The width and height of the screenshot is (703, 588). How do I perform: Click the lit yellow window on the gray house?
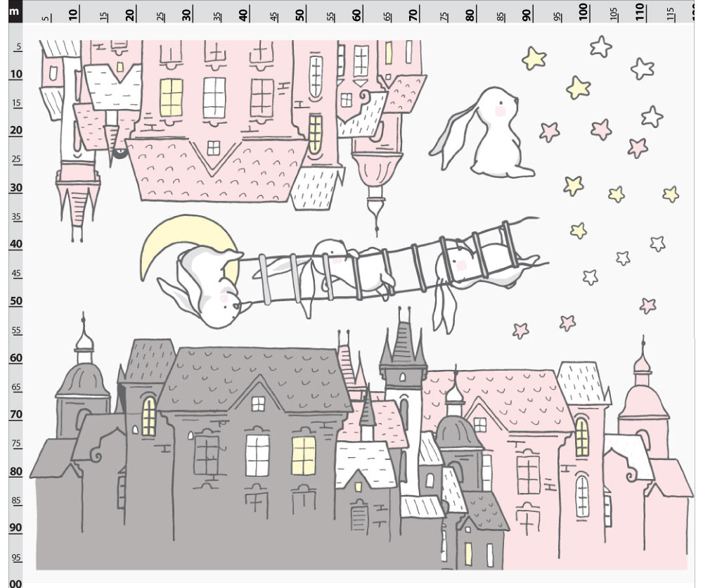click(x=303, y=455)
